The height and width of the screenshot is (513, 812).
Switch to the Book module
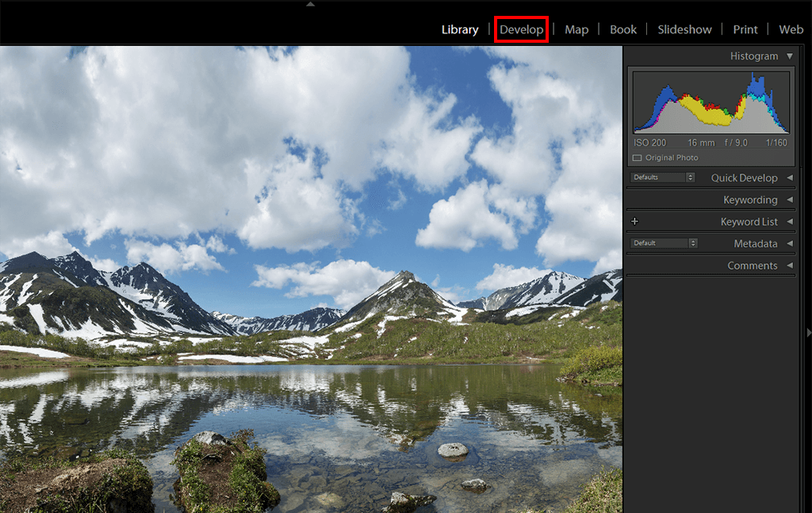623,29
